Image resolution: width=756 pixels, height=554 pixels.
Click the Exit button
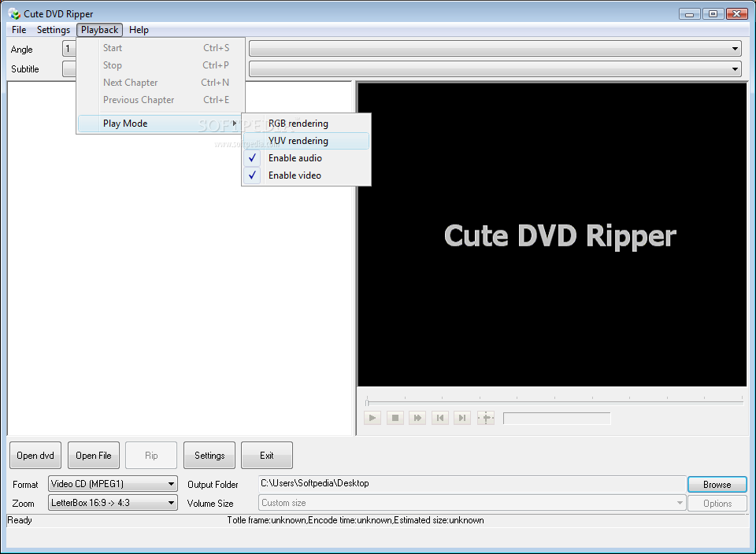[x=267, y=456]
